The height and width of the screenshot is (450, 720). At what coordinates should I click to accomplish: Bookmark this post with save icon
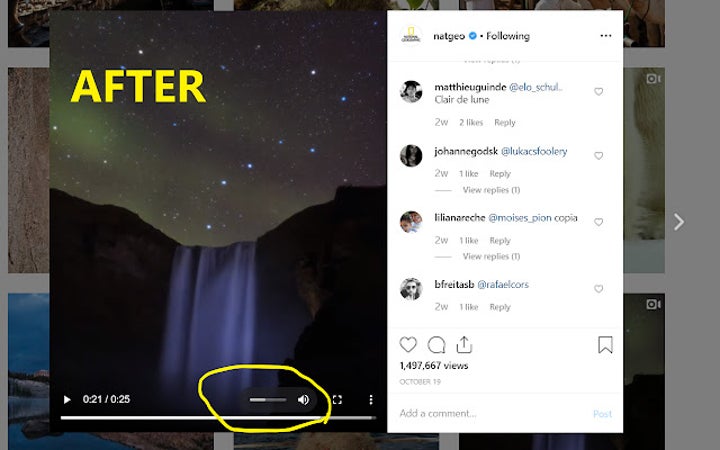605,345
